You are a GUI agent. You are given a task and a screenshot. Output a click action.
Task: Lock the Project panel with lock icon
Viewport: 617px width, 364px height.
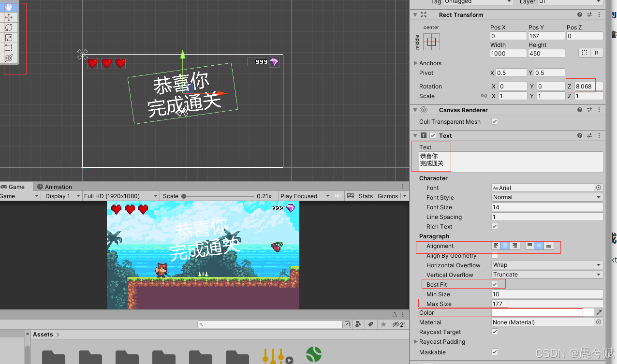tap(395, 314)
